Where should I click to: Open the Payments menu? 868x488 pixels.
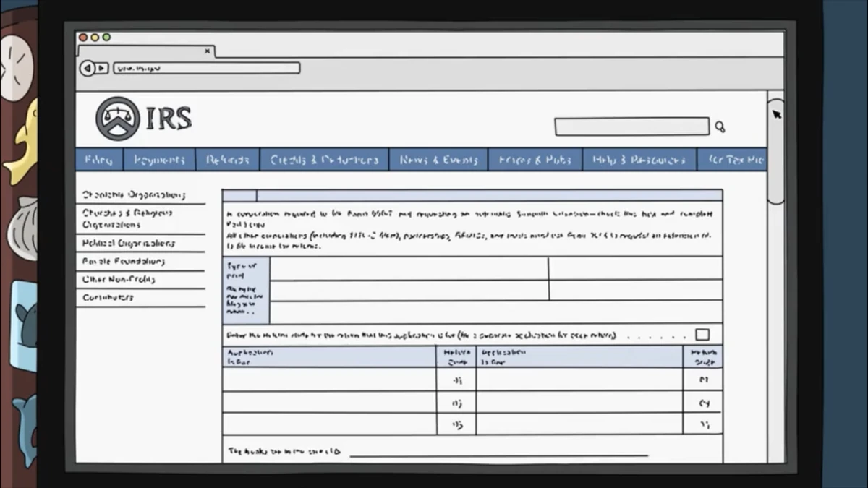point(160,159)
